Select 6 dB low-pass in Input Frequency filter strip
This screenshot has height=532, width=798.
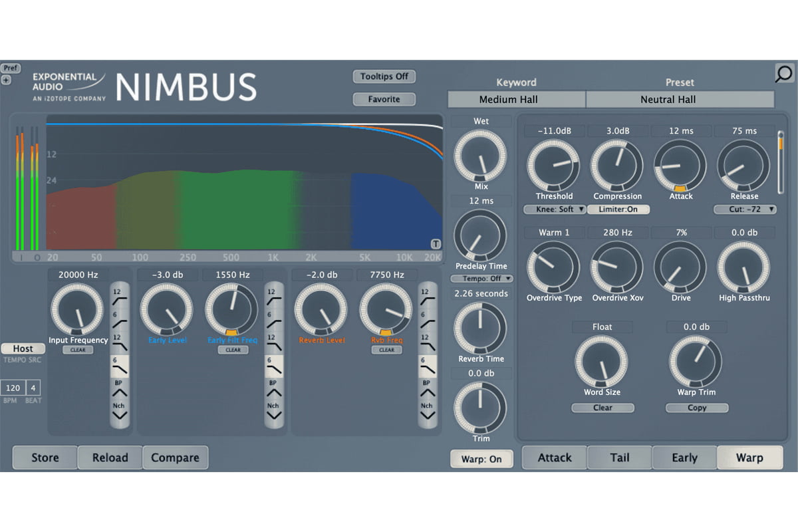pos(120,366)
